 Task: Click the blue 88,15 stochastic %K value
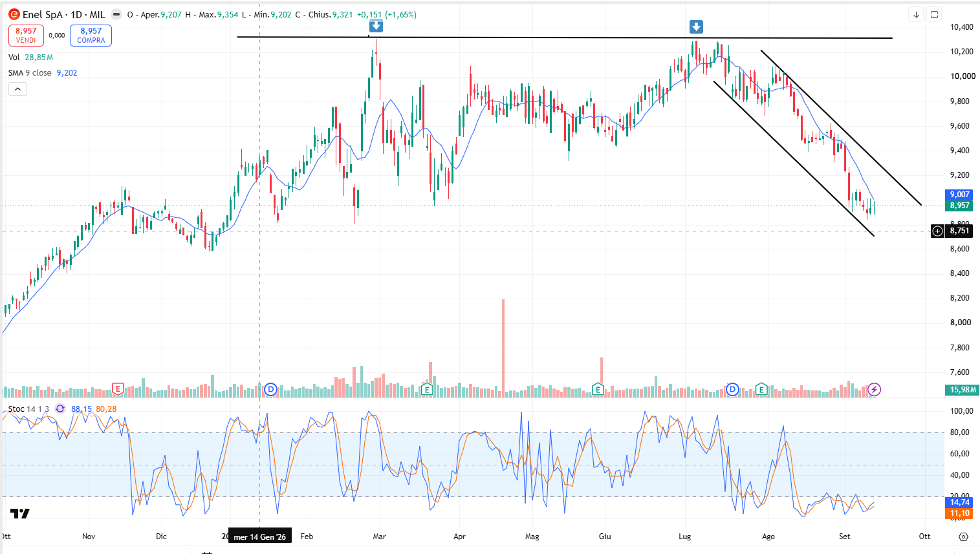point(82,409)
